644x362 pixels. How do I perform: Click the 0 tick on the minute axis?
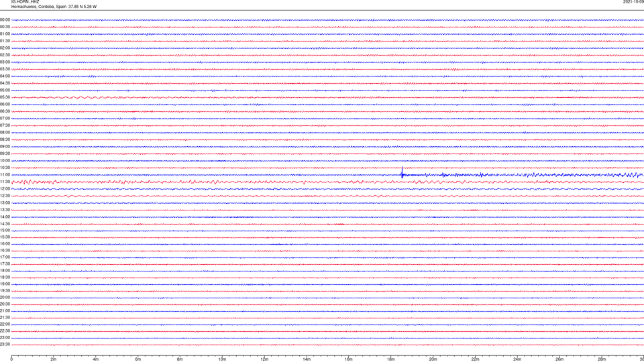[11, 359]
